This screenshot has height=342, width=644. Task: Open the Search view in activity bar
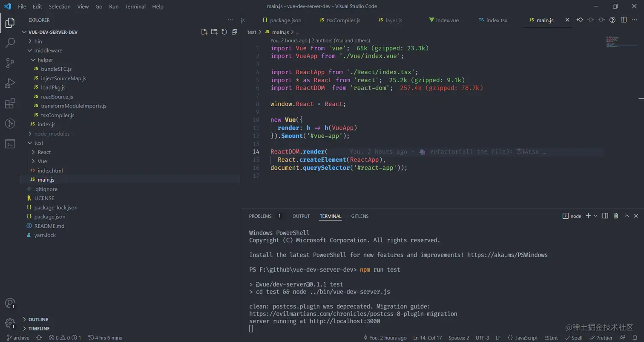[10, 43]
